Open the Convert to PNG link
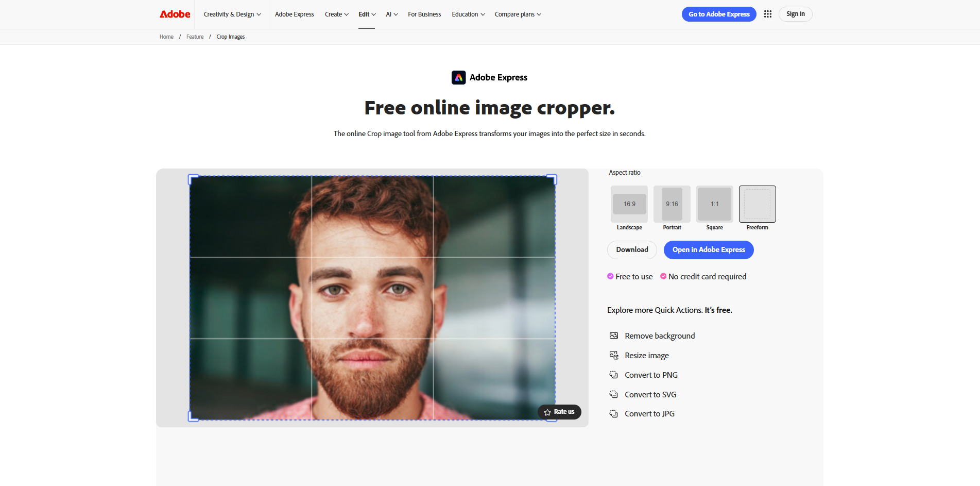The height and width of the screenshot is (486, 980). (651, 375)
